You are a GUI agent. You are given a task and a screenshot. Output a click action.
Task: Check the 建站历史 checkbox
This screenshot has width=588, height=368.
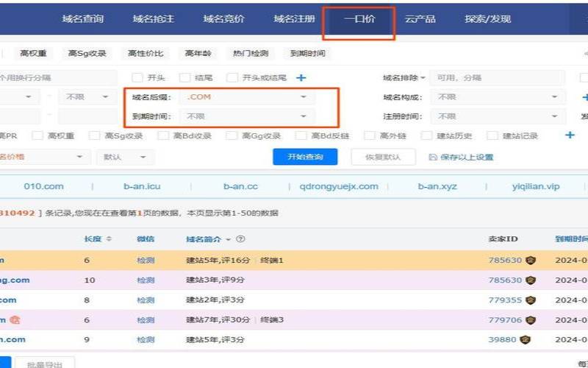427,135
